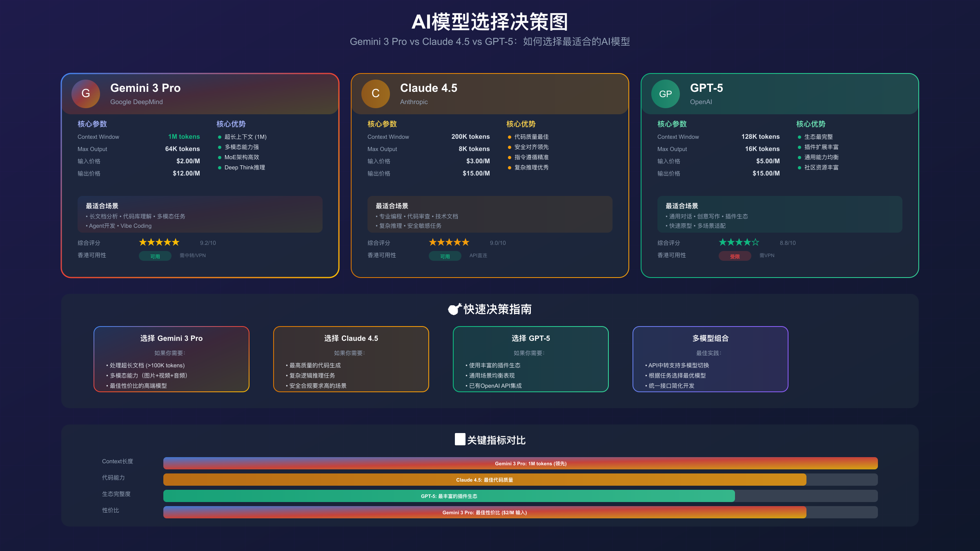Expand Claude 4.5's 最适合场景 panel

tap(490, 214)
